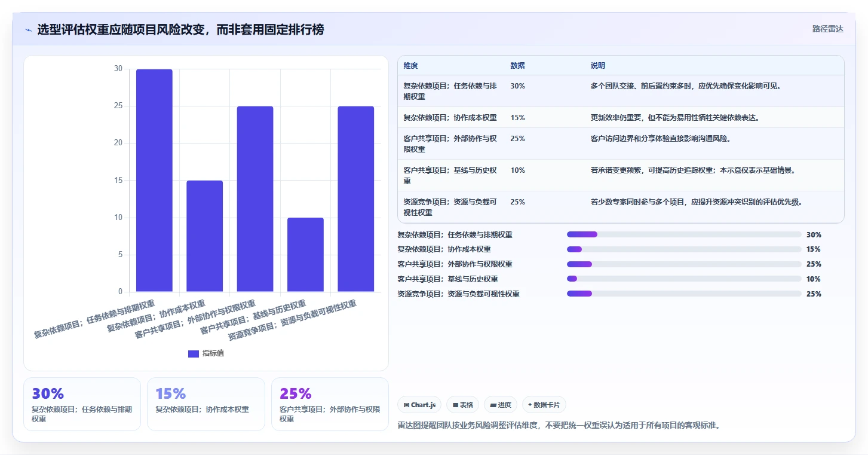
Task: Click progress bar for 协作成本权重 15%
Action: (684, 249)
